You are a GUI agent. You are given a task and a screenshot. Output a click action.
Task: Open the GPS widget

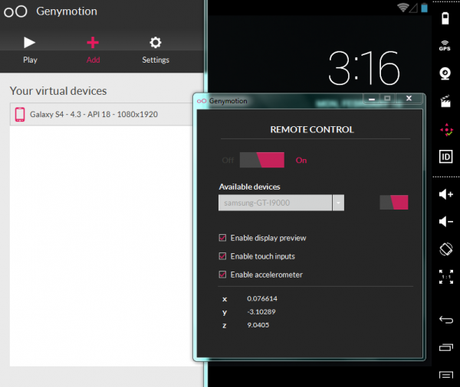445,45
